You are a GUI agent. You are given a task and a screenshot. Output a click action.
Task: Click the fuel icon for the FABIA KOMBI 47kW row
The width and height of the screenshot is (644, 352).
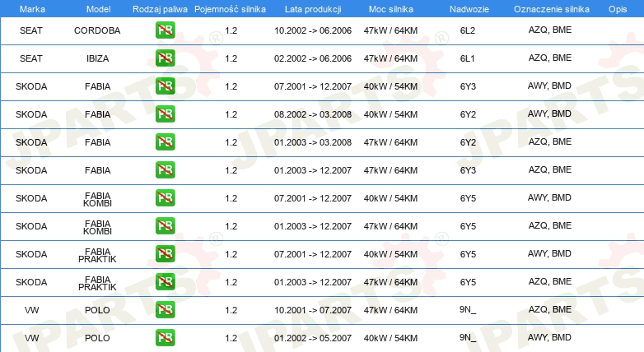[x=165, y=225]
